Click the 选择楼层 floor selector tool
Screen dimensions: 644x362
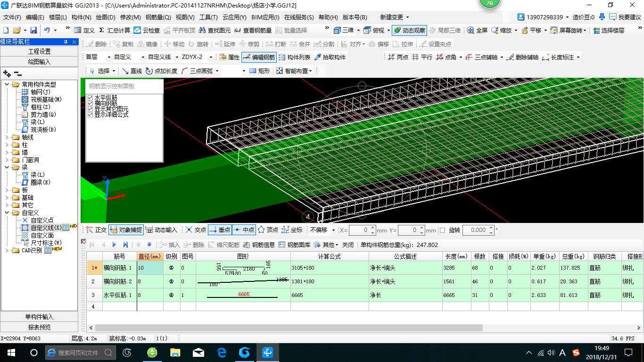pos(609,30)
